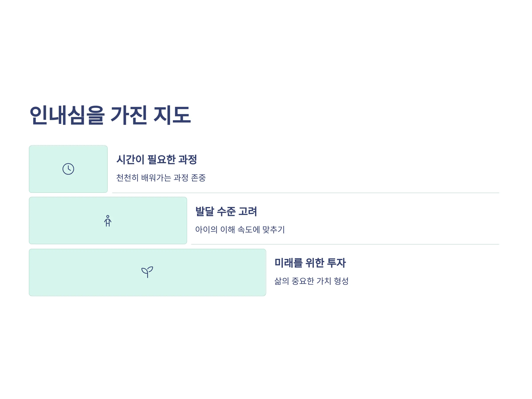The height and width of the screenshot is (399, 532).
Task: Click the word 고려 in the second heading
Action: 248,211
